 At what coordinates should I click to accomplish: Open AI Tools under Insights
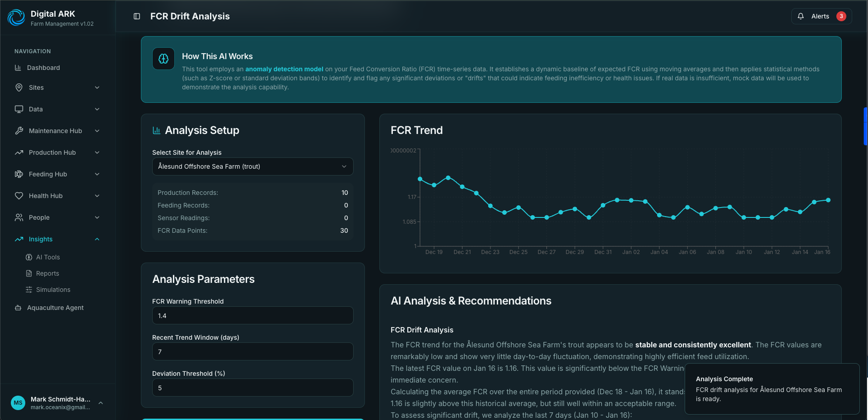[x=48, y=257]
